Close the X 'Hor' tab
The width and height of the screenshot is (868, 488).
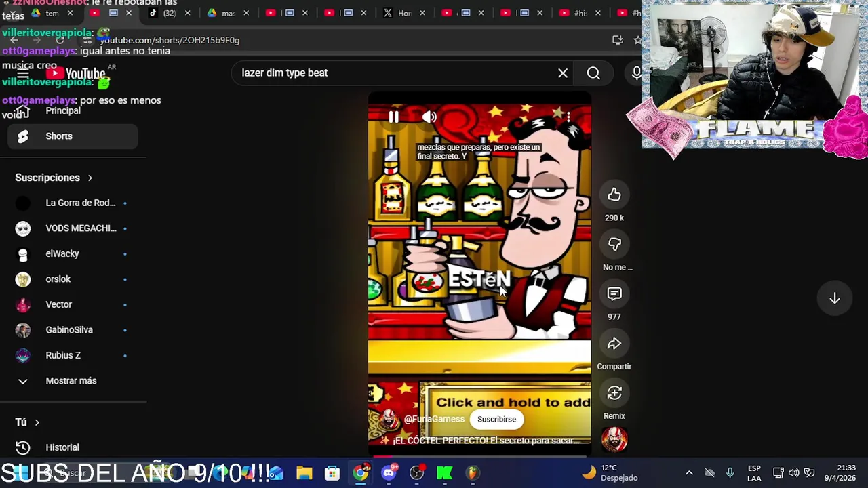[422, 13]
